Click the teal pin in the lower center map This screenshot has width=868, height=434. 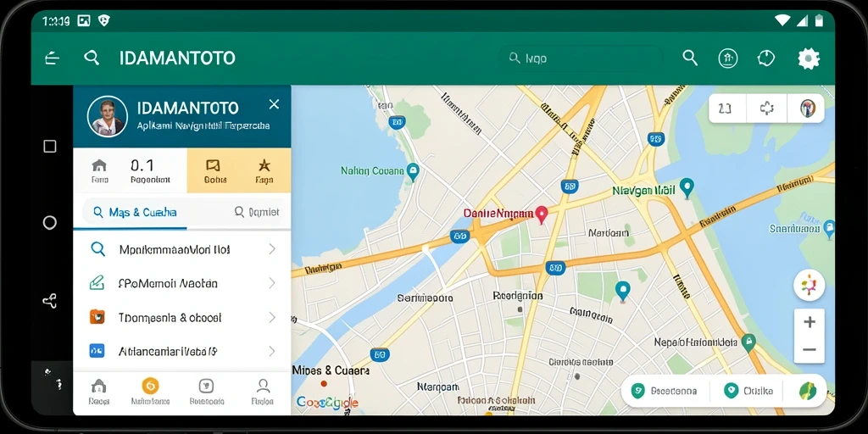coord(623,292)
